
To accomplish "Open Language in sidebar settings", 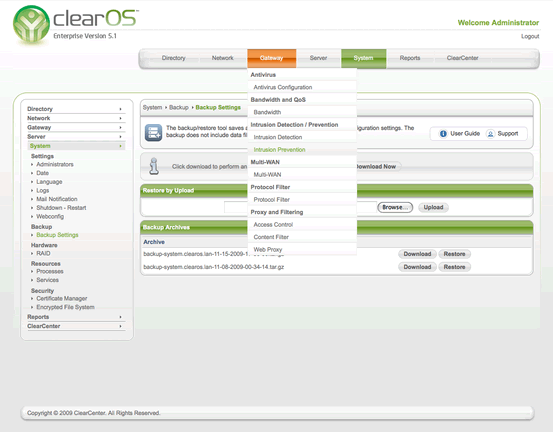I will 49,182.
